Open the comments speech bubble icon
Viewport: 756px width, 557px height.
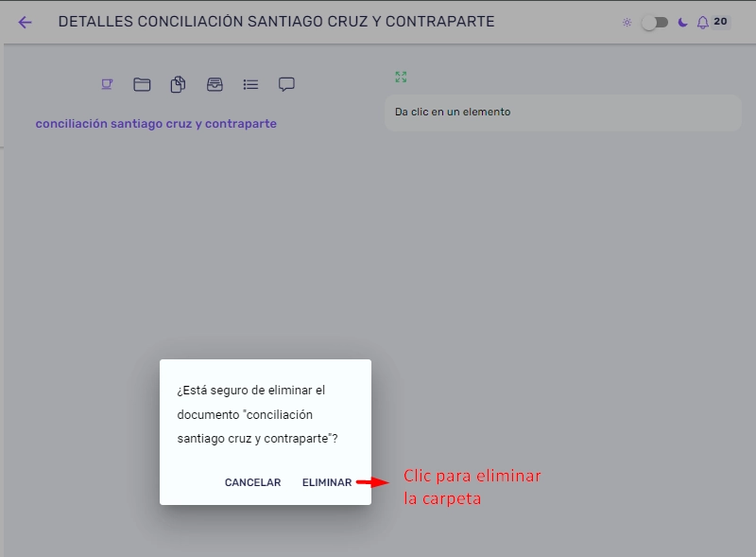[x=286, y=84]
